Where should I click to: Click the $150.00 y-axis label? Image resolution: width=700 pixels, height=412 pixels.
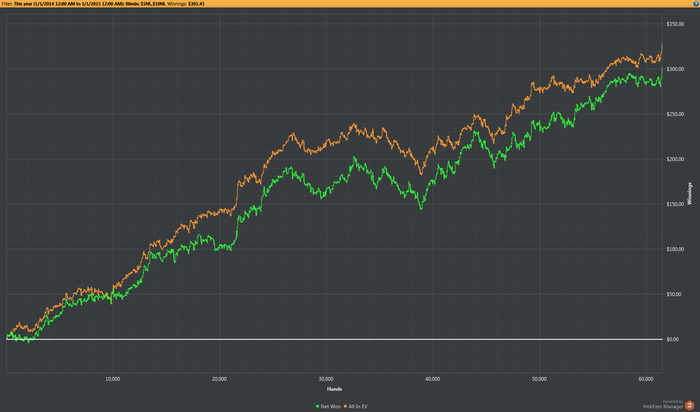pyautogui.click(x=675, y=204)
